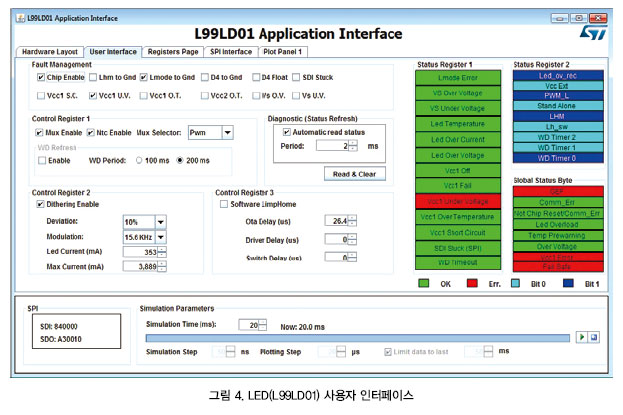Click the Limit data to last checkbox
Viewport: 623px width, 415px height.
(388, 352)
